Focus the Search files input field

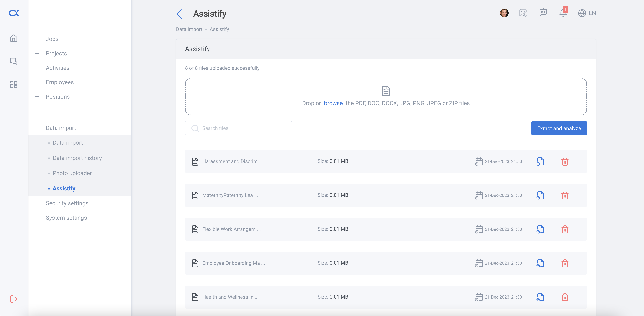[x=238, y=128]
